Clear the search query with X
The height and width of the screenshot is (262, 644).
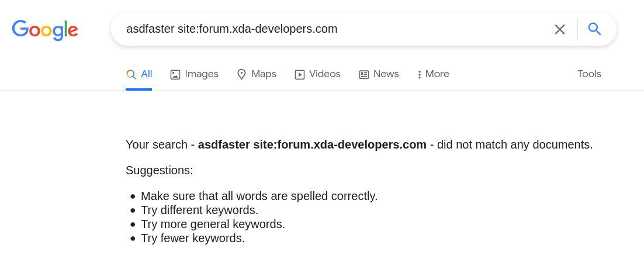pos(559,29)
